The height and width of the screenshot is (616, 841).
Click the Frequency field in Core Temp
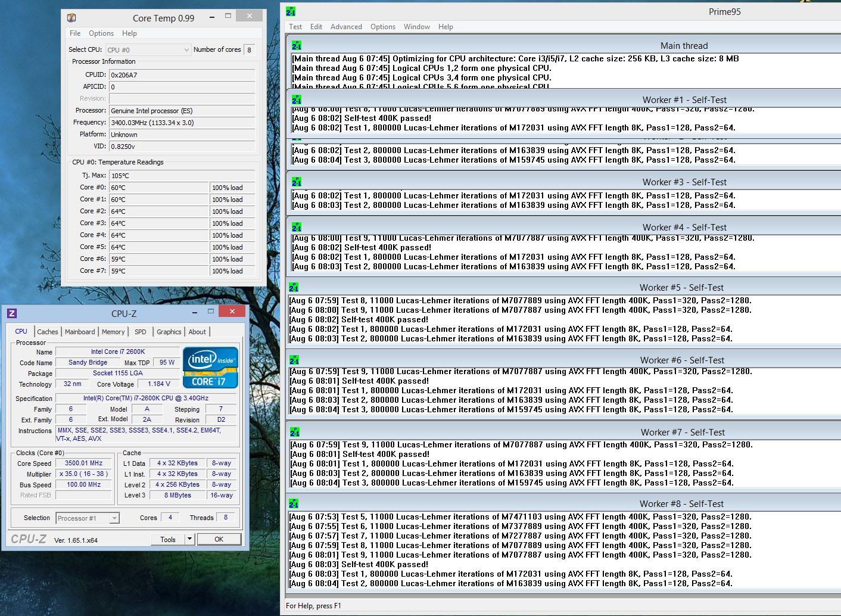click(182, 123)
